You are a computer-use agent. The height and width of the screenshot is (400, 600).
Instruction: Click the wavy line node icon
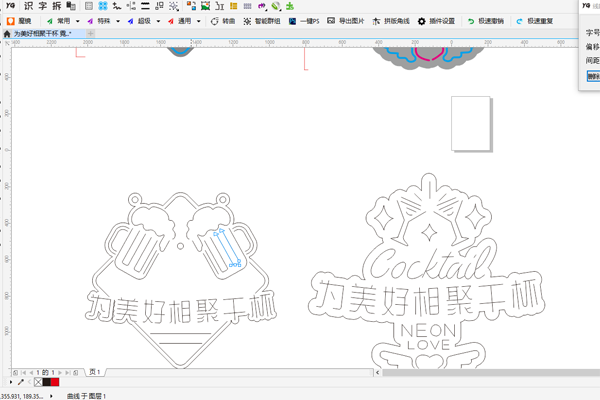coord(117,6)
